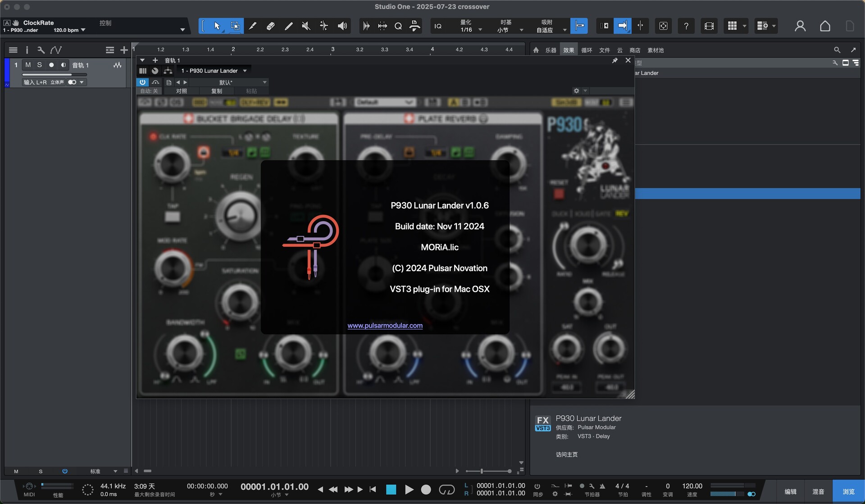Stop playback with stop button

391,490
